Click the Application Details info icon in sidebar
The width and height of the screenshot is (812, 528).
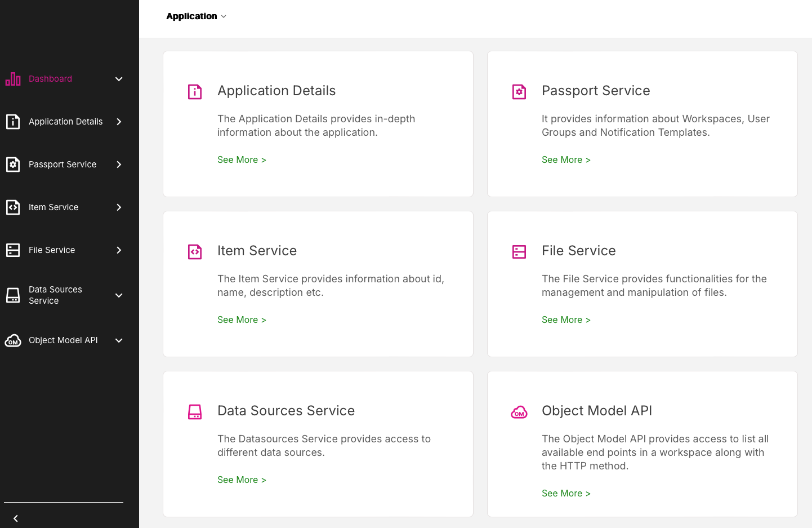(x=13, y=122)
